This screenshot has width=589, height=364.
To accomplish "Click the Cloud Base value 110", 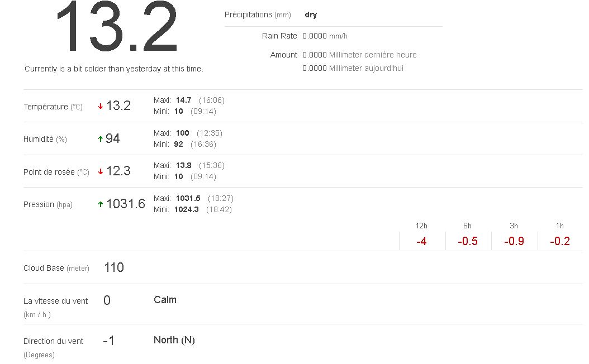I will (x=114, y=267).
